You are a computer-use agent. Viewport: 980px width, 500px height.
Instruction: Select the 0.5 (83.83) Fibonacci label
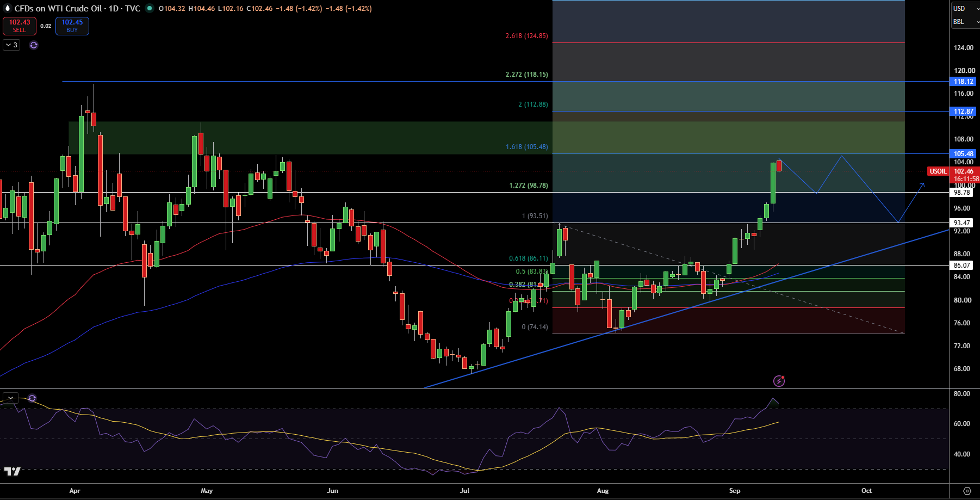pos(532,271)
